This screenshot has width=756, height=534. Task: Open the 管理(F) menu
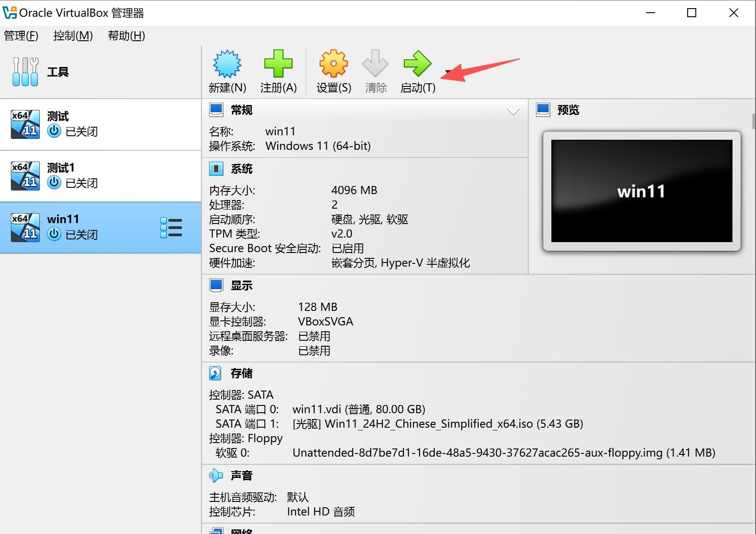[x=21, y=36]
